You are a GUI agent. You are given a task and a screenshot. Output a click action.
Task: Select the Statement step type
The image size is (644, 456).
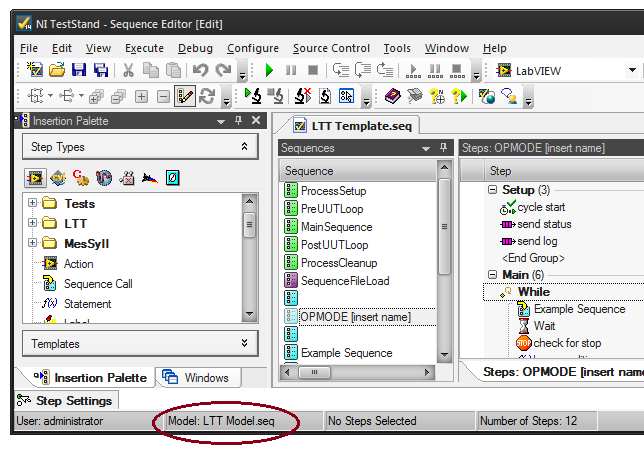click(87, 304)
